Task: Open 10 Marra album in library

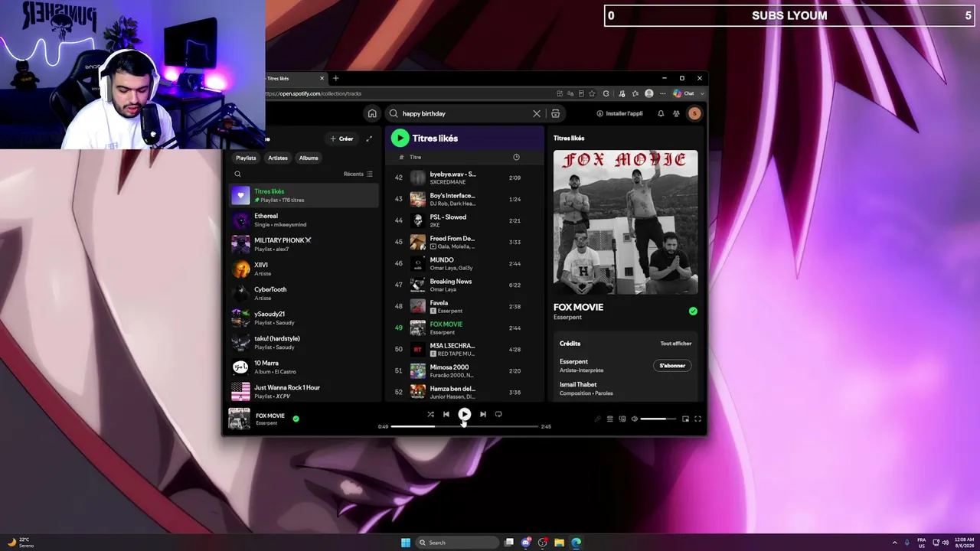Action: click(305, 367)
